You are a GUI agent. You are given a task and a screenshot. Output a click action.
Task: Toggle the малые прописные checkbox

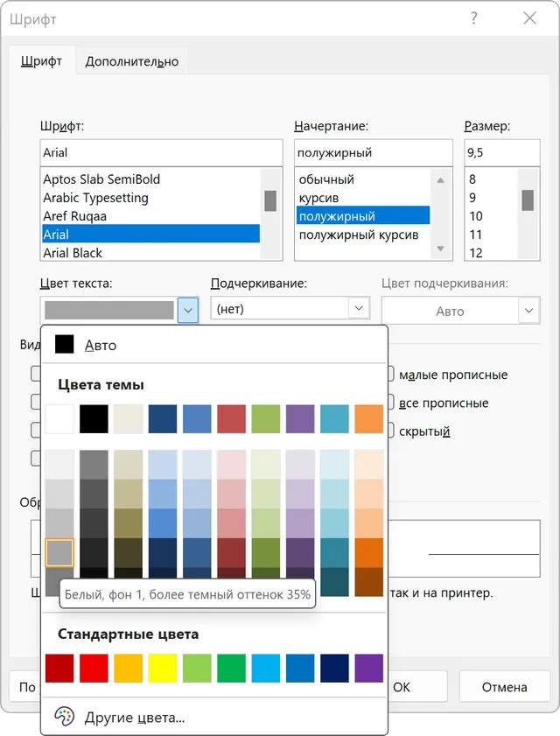coord(390,374)
